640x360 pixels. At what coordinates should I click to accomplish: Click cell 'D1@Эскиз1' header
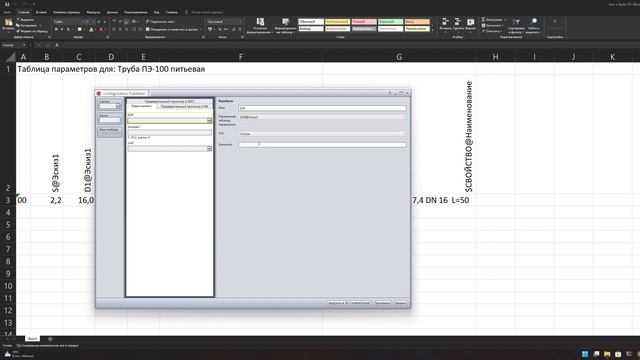(88, 170)
